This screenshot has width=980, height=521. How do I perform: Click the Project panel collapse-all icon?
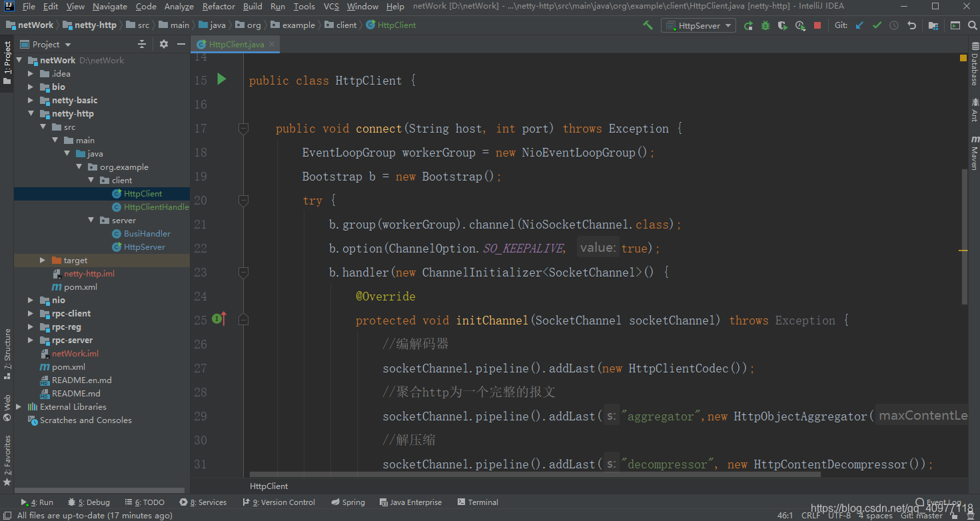141,44
